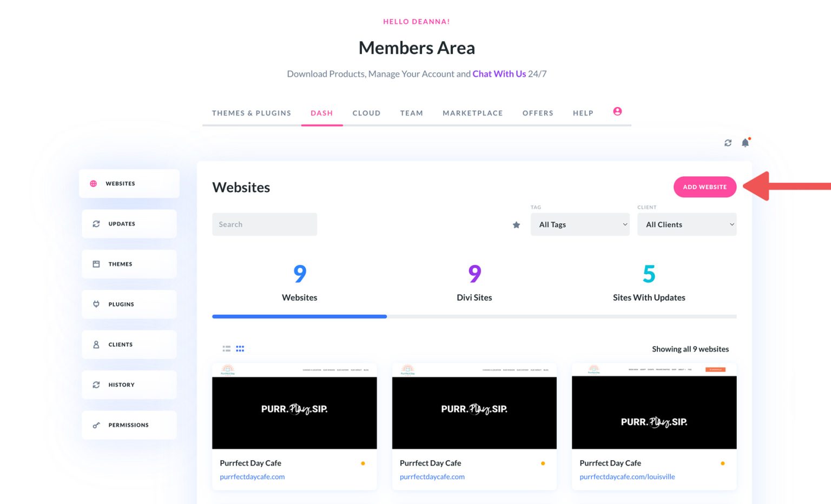The image size is (831, 504).
Task: Click the refresh sync icon above Websites panel
Action: [x=728, y=143]
